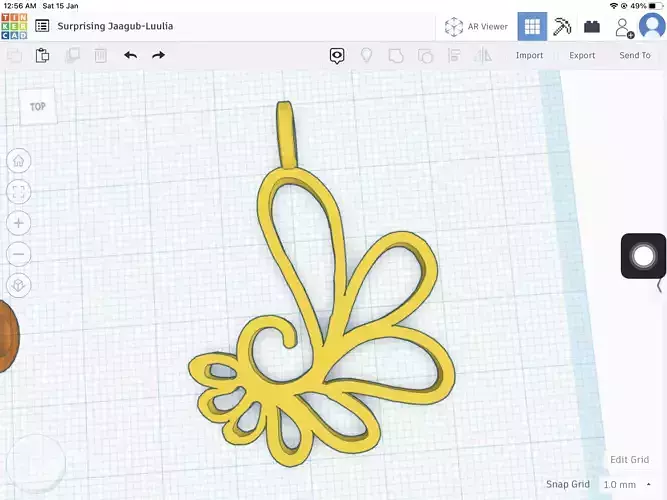Click the Export button

click(582, 55)
